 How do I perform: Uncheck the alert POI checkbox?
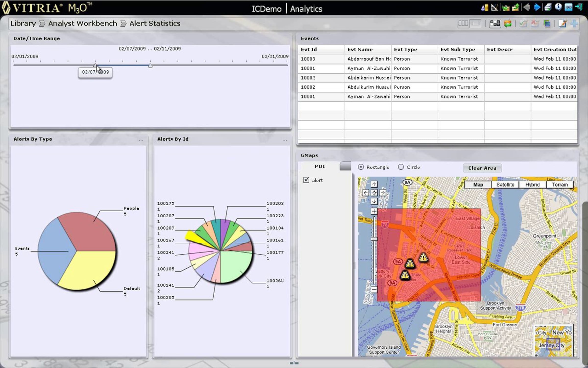[306, 180]
